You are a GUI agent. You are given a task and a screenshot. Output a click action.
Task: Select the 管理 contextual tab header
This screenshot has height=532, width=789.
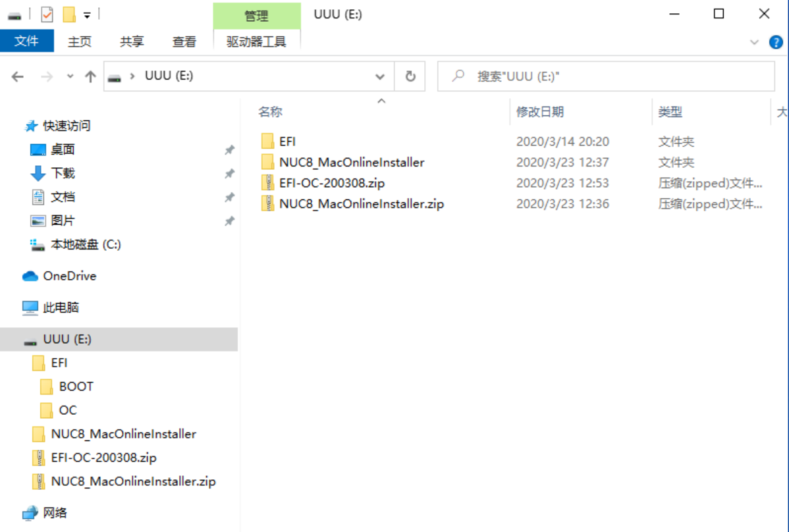point(257,16)
